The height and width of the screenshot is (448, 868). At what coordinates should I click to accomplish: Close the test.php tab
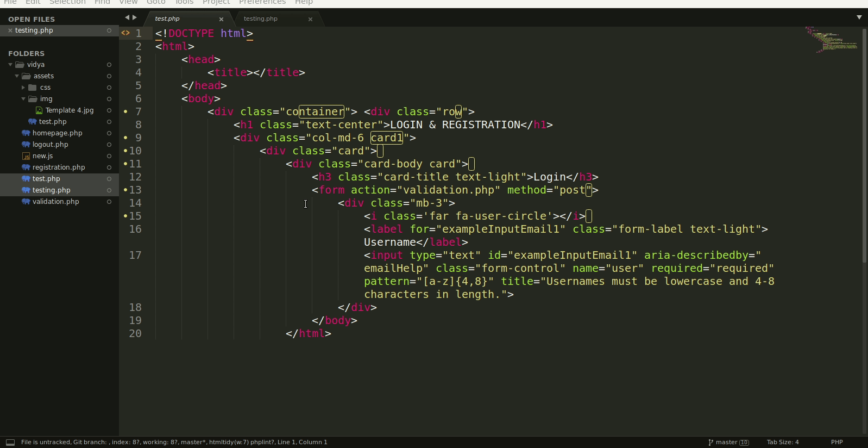(221, 19)
